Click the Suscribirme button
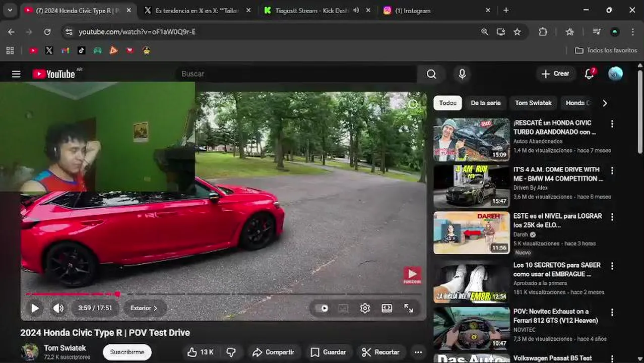The height and width of the screenshot is (363, 644). 127,352
